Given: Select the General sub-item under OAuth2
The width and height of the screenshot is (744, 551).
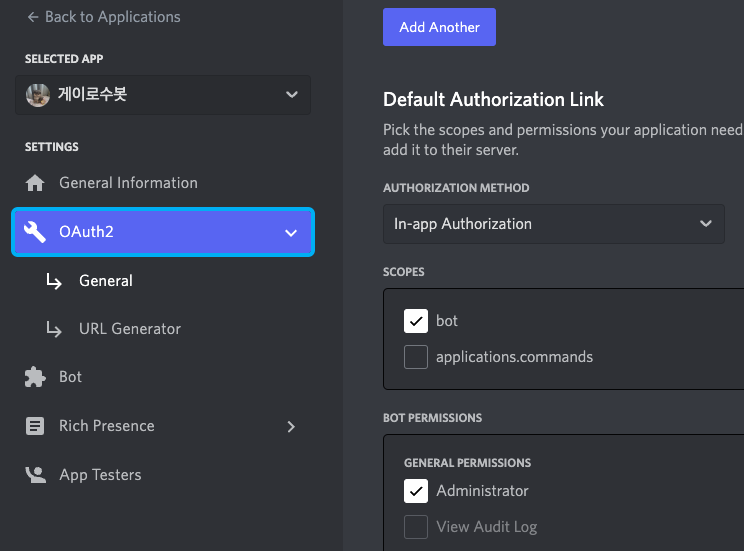Looking at the screenshot, I should [x=106, y=280].
